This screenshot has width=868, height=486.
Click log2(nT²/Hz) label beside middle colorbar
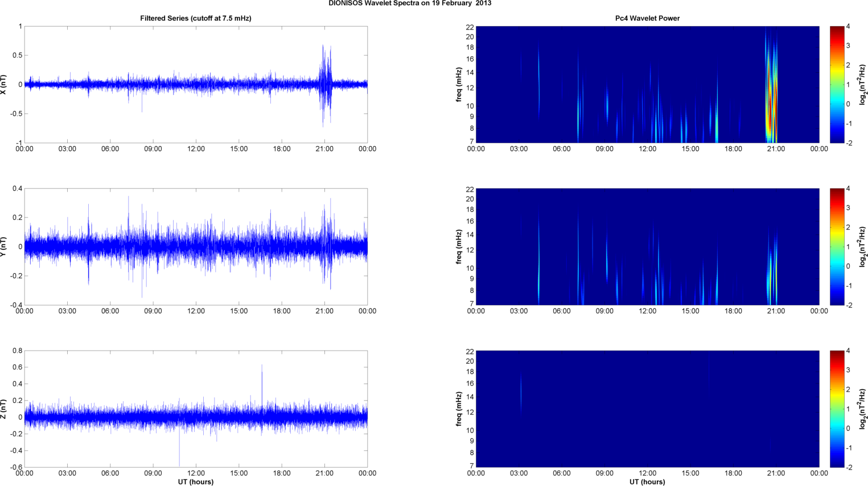pyautogui.click(x=863, y=246)
